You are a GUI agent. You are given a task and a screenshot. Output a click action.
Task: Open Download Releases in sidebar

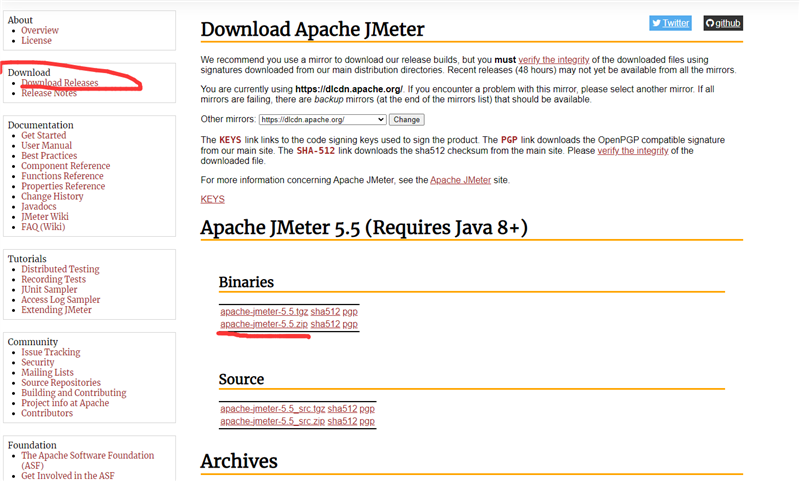coord(60,83)
